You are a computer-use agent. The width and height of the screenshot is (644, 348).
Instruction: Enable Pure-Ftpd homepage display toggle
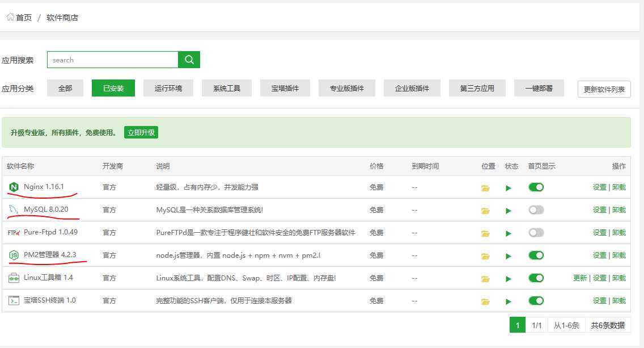click(536, 232)
